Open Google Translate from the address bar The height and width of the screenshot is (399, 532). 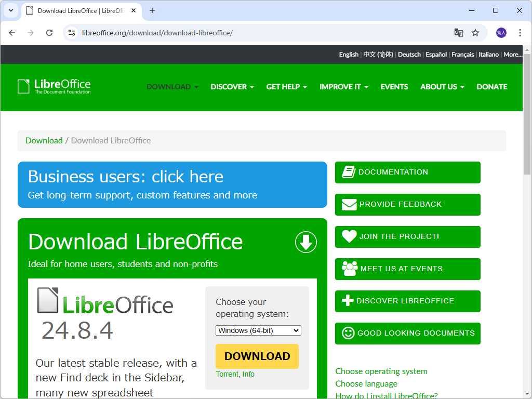point(458,32)
